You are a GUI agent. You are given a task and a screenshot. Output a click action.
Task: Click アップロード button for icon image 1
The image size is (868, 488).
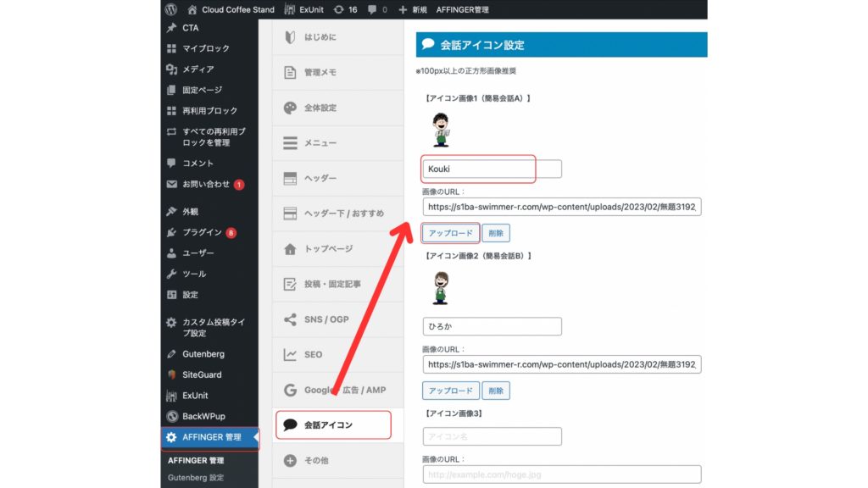coord(450,233)
